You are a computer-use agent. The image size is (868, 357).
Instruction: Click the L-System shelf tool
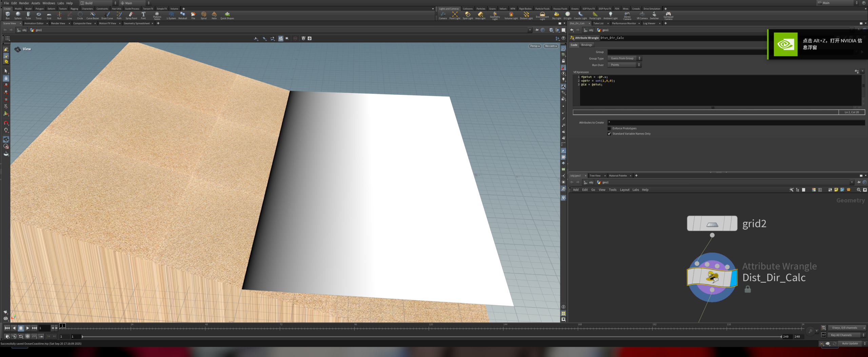click(x=171, y=15)
